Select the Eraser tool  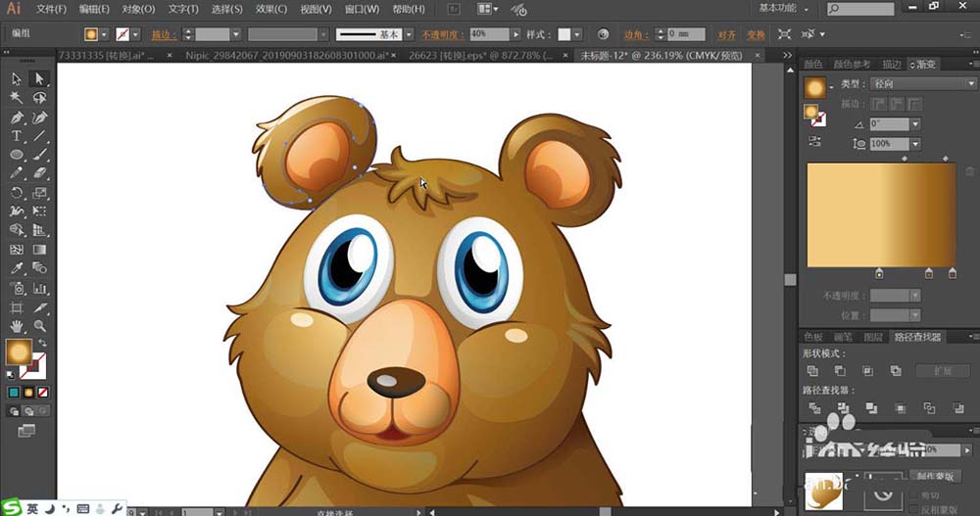(39, 173)
